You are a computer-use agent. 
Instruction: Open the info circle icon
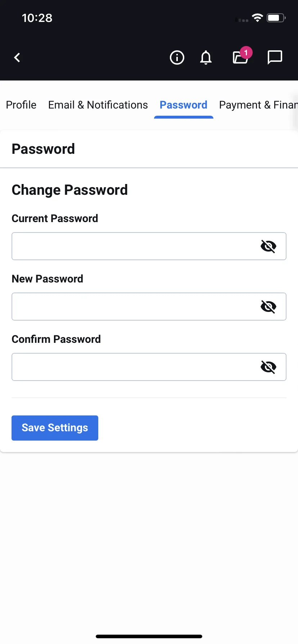(x=177, y=57)
